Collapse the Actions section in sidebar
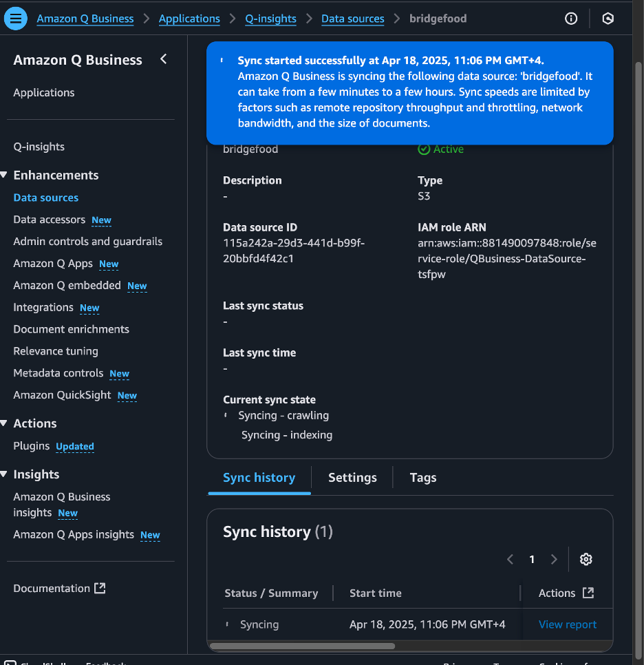Screen dimensions: 644x665 click(4, 423)
